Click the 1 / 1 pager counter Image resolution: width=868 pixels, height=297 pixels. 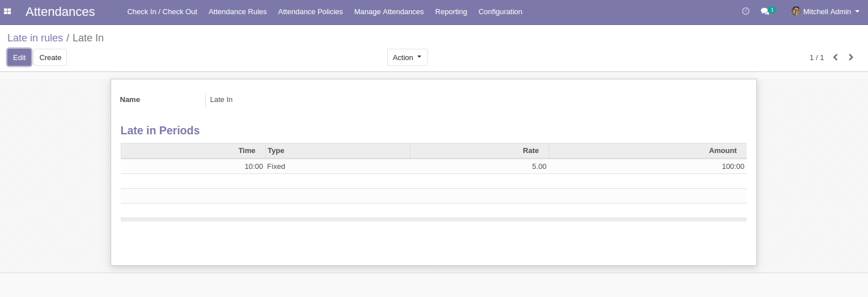pyautogui.click(x=816, y=57)
